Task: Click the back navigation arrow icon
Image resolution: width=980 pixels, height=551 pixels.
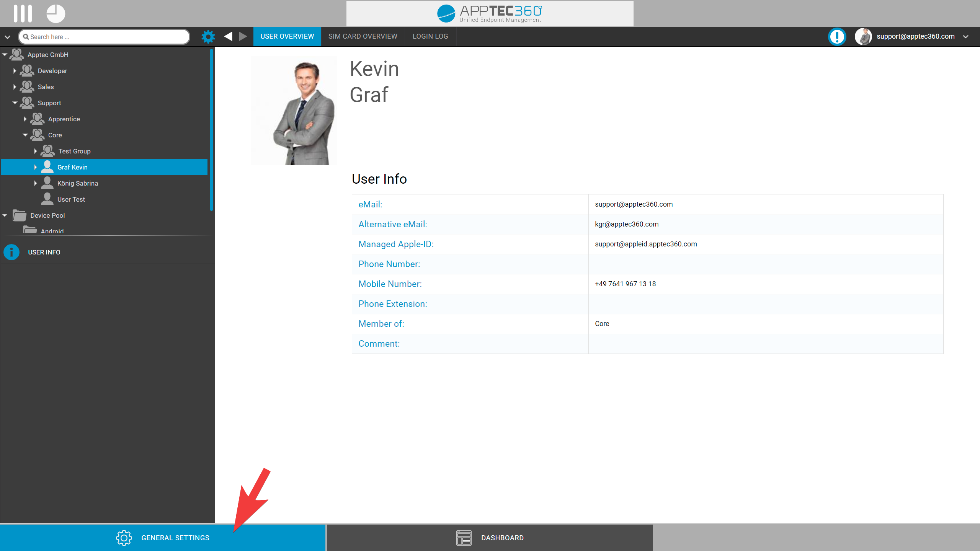Action: point(229,37)
